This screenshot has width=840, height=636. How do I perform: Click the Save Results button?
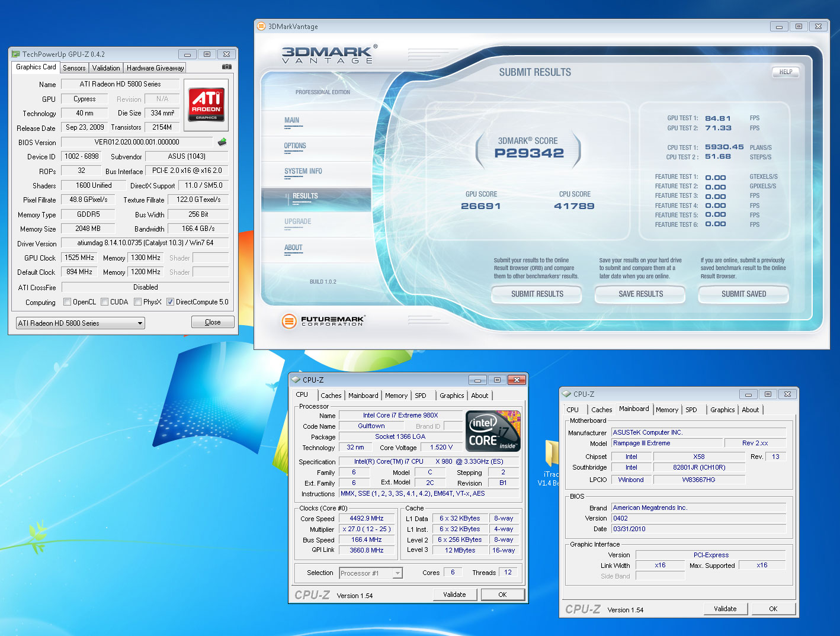640,294
